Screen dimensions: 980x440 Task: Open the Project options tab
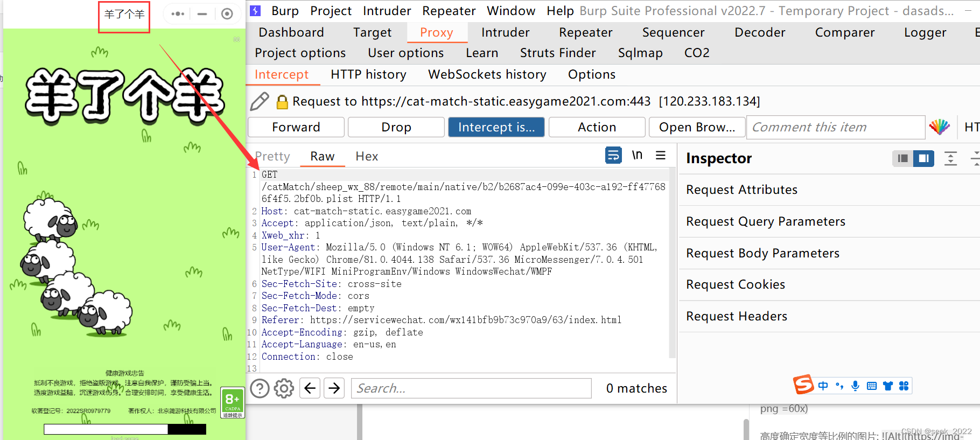coord(300,53)
